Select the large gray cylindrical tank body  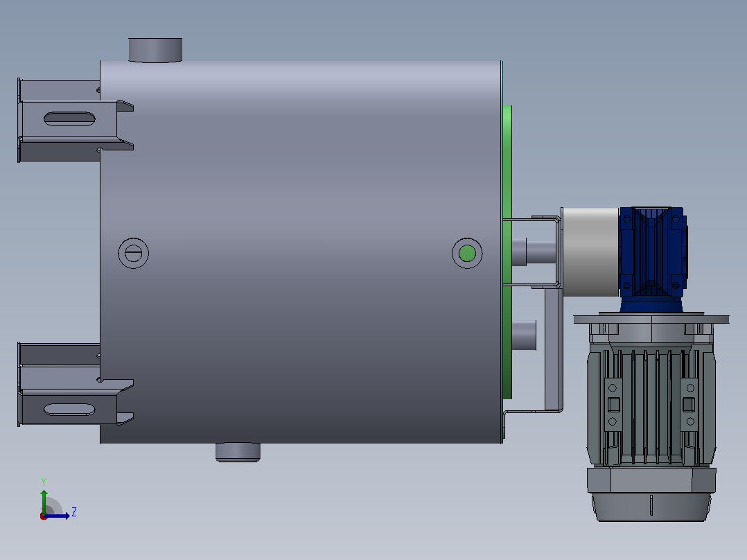[301, 252]
